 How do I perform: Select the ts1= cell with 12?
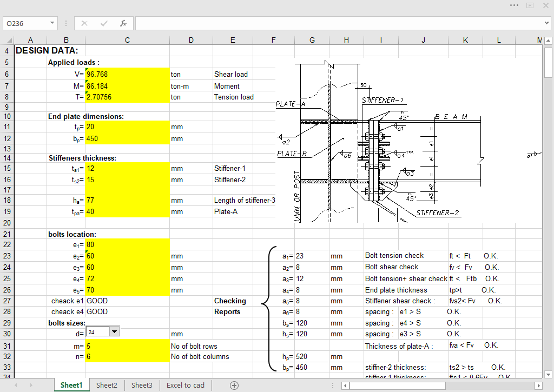tap(127, 169)
